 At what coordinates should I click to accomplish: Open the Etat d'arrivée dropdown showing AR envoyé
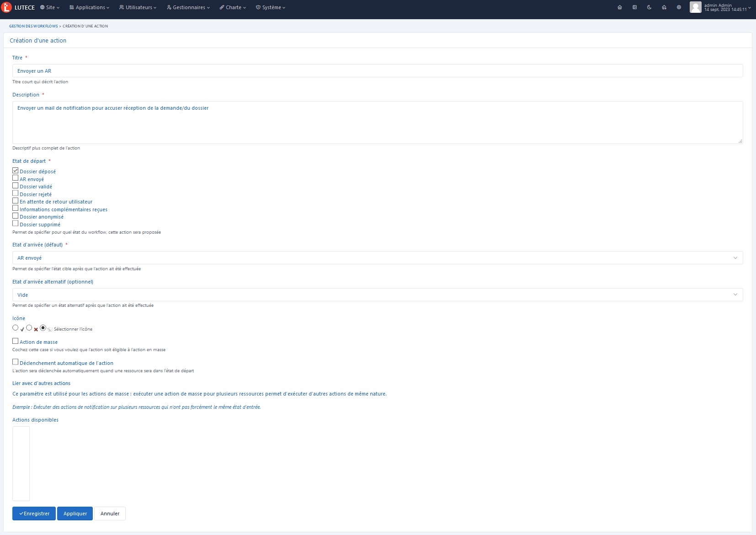click(378, 257)
